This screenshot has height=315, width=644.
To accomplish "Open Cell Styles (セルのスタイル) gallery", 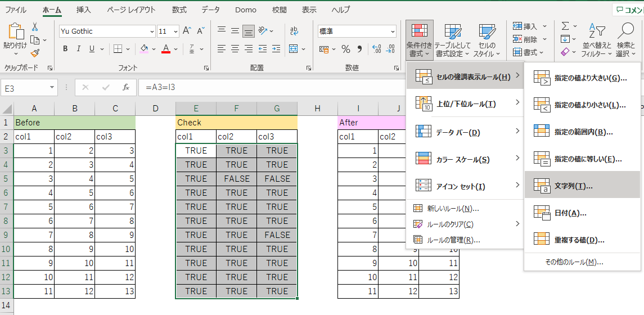I will (x=487, y=40).
